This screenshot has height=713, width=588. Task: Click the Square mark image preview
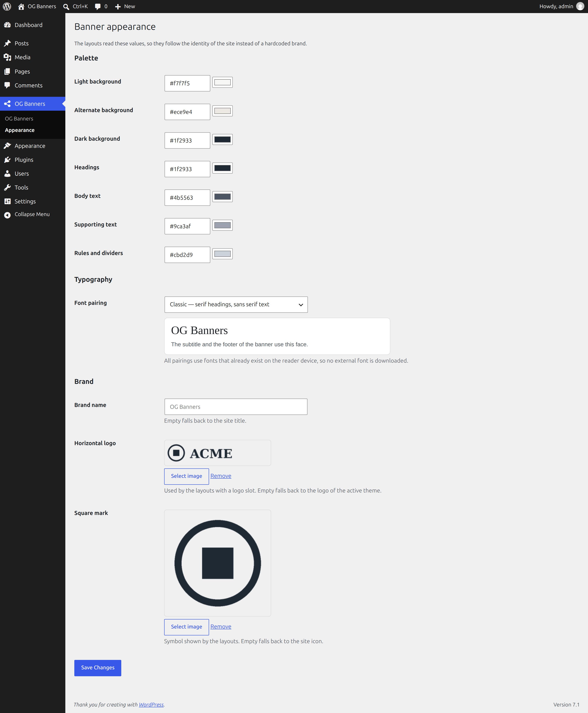[x=217, y=563]
